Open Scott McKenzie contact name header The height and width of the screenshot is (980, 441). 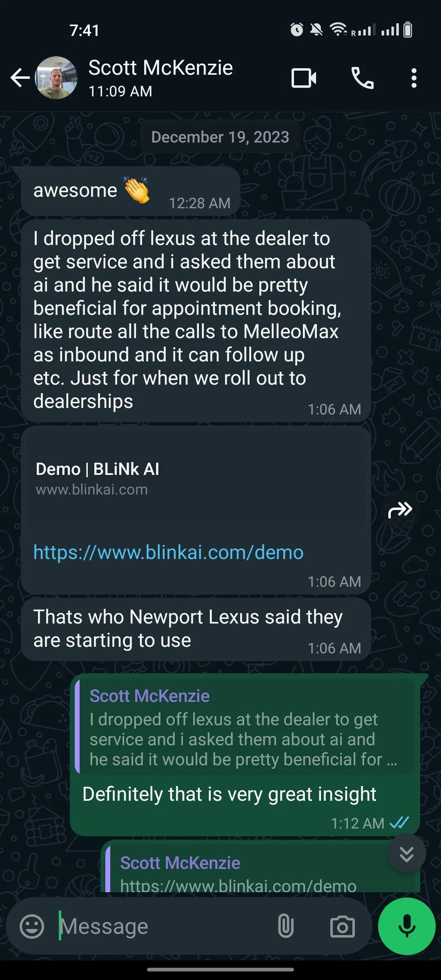tap(160, 68)
